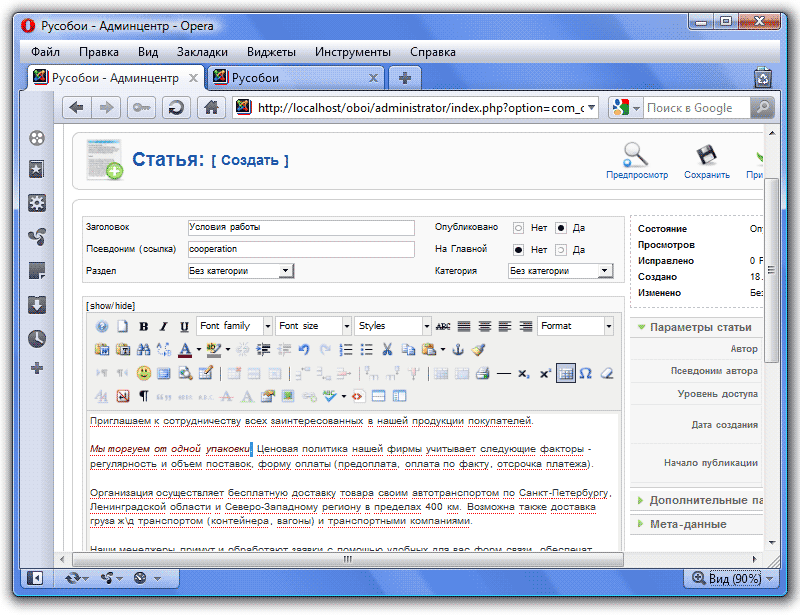Viewport: 800px width, 616px height.
Task: Set Published (Опубликовано) to Нет
Action: tap(519, 228)
